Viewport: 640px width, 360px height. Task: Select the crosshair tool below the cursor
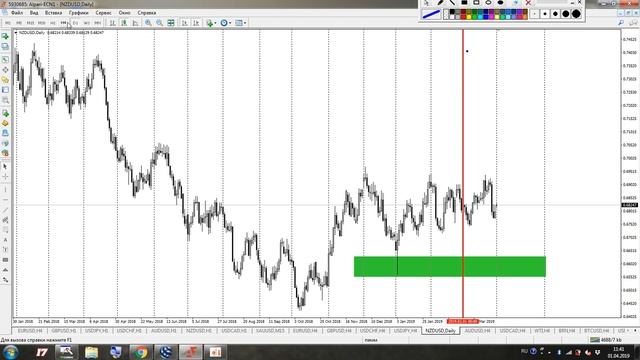(5, 177)
